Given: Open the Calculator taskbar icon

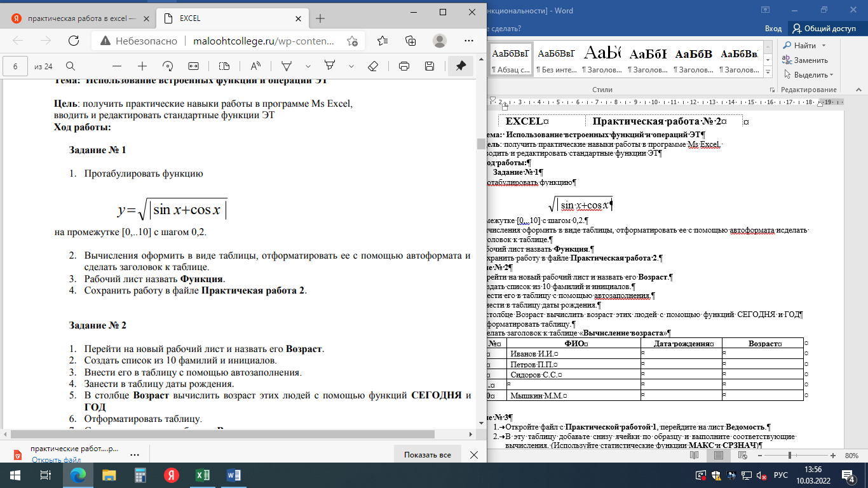Looking at the screenshot, I should pos(140,475).
